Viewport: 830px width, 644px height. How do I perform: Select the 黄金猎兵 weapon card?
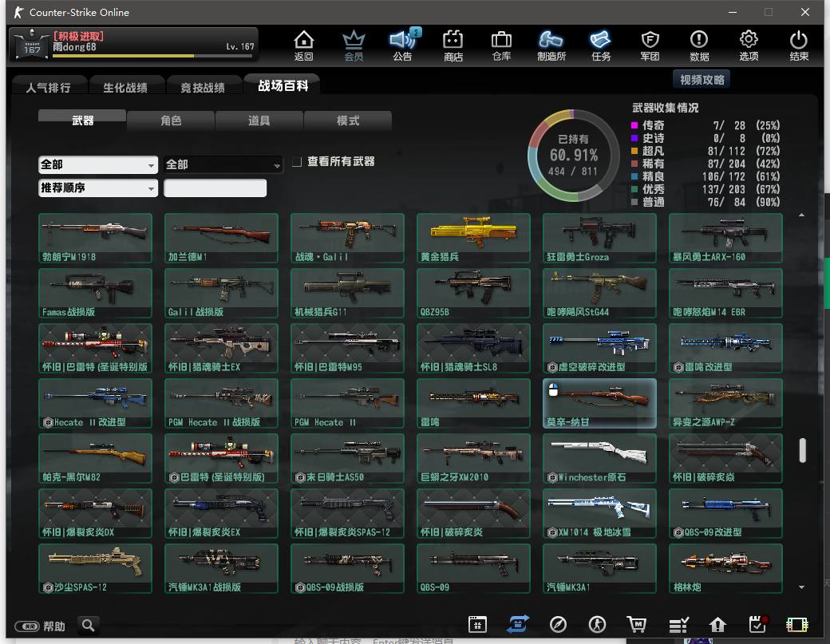point(473,238)
